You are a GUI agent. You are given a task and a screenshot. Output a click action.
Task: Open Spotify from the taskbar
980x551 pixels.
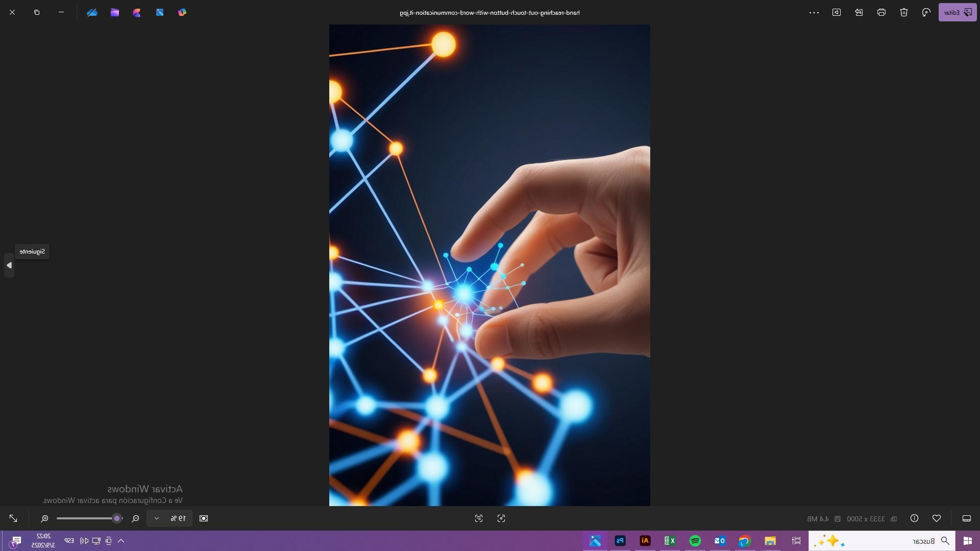pyautogui.click(x=695, y=541)
